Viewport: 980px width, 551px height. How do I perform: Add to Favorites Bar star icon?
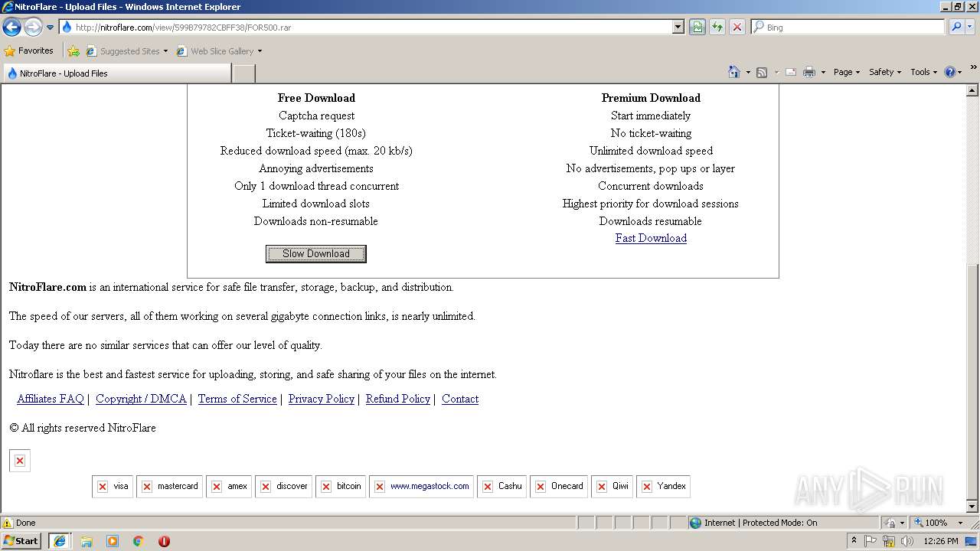coord(73,51)
